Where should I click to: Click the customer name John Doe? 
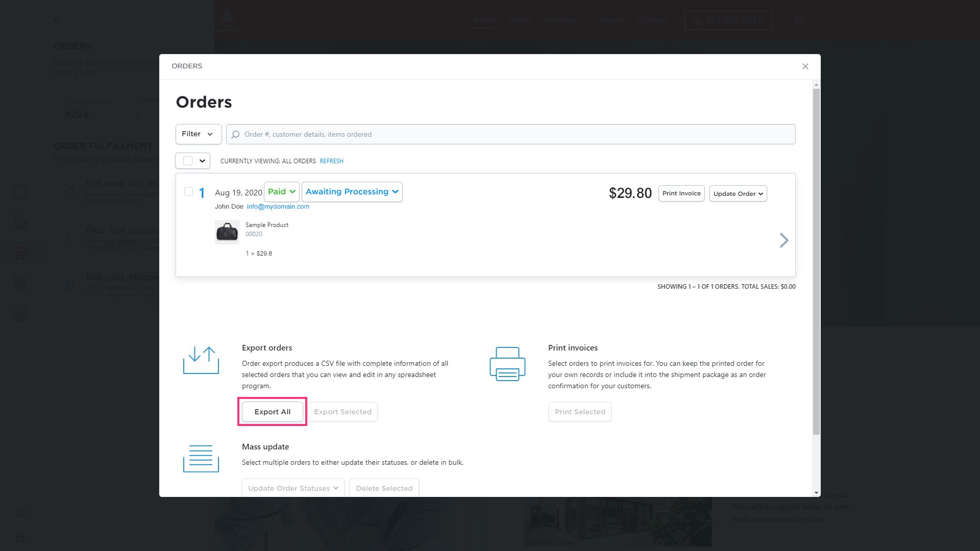pos(229,207)
